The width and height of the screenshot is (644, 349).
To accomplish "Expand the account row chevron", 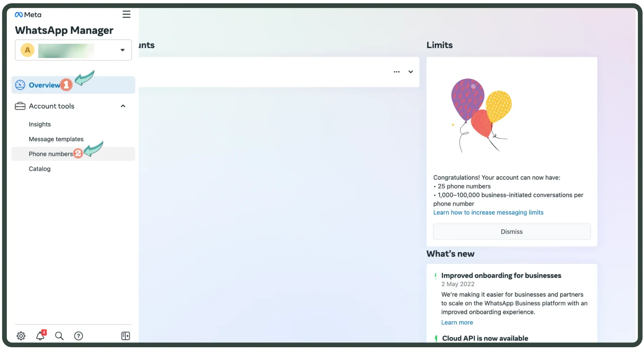I will click(x=411, y=72).
